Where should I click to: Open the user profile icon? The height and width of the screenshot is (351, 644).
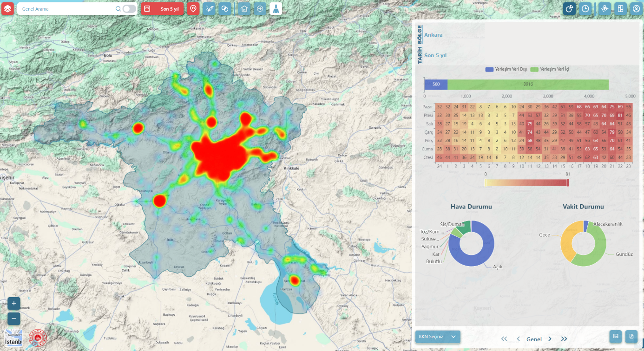pyautogui.click(x=636, y=8)
